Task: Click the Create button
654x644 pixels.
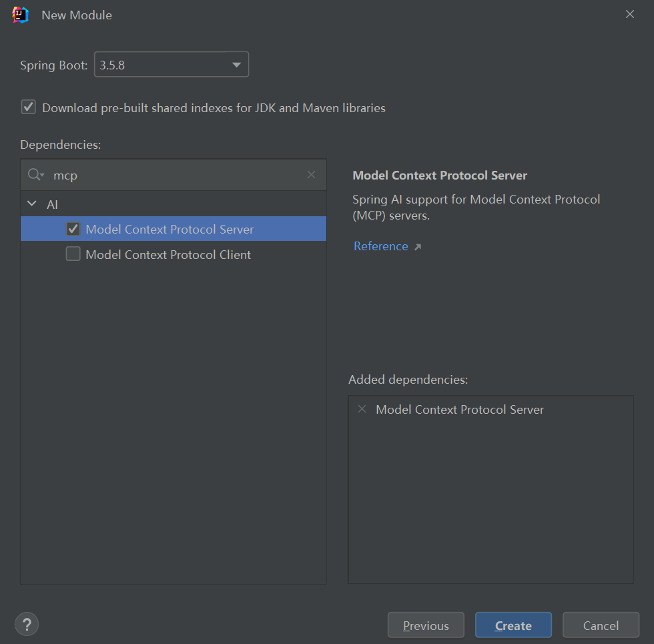Action: (513, 625)
